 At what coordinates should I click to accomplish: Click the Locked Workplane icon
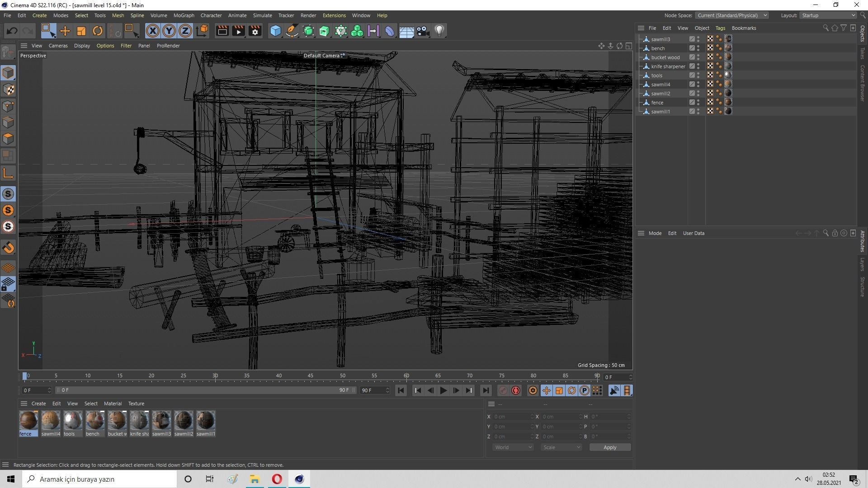click(8, 284)
